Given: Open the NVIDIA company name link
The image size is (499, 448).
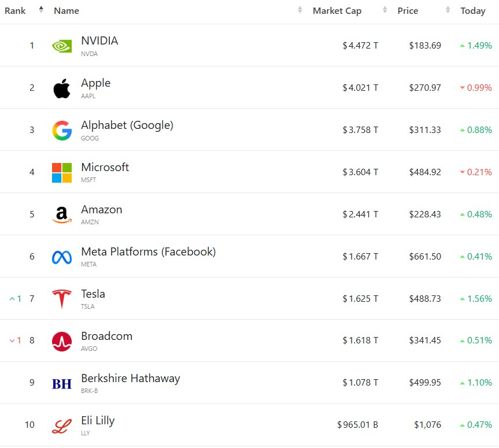Looking at the screenshot, I should tap(99, 40).
